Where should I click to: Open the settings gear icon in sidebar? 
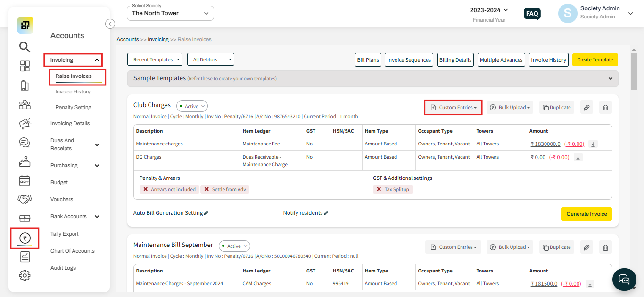[25, 275]
